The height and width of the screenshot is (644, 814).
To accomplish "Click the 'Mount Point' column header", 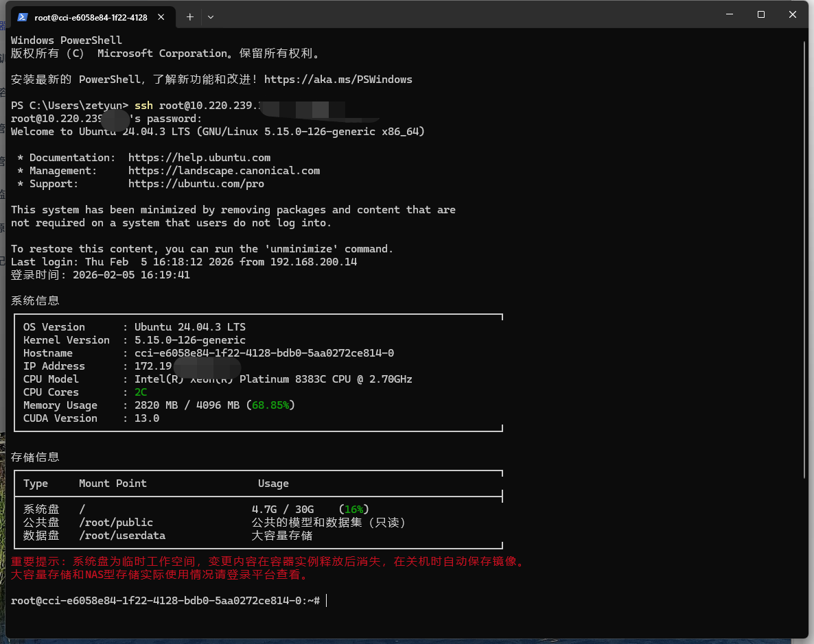I will (x=113, y=484).
